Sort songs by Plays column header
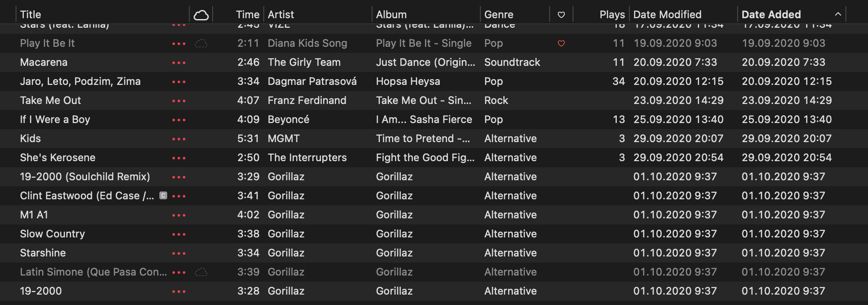Viewport: 868px width, 305px height. [x=612, y=15]
